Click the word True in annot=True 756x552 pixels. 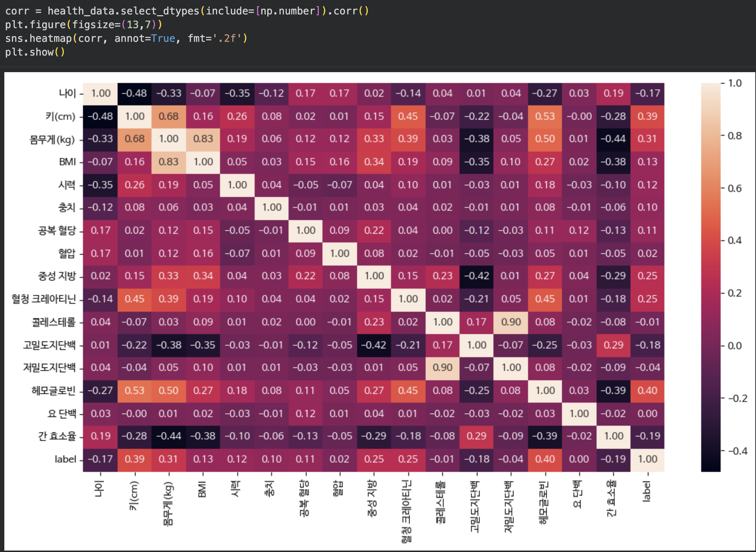(163, 38)
